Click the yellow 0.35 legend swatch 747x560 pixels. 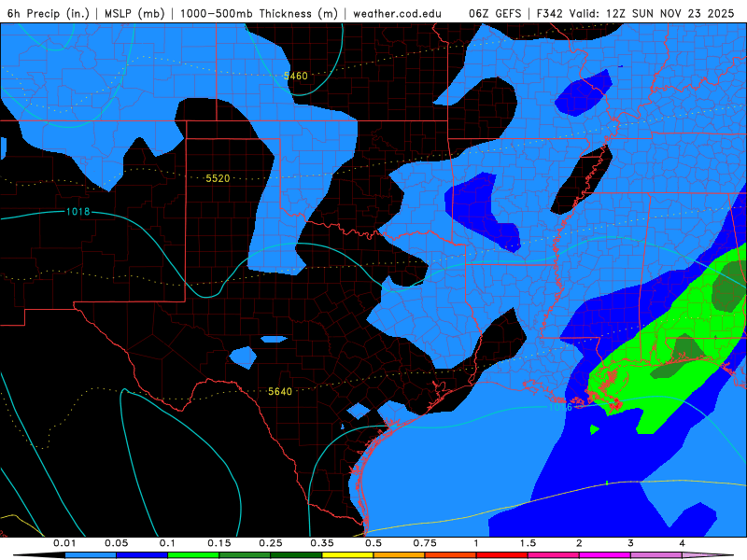pos(347,555)
